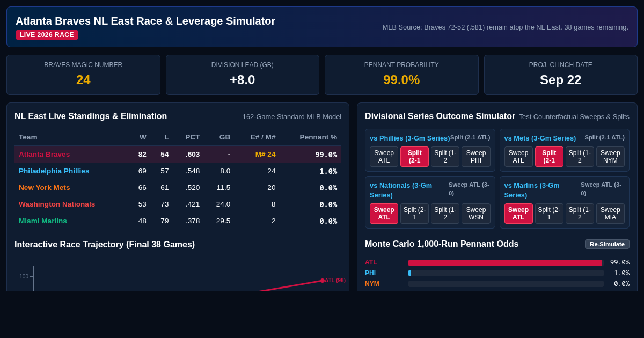
Task: Click the vs Mets (3-Gm Series) title
Action: pos(540,138)
